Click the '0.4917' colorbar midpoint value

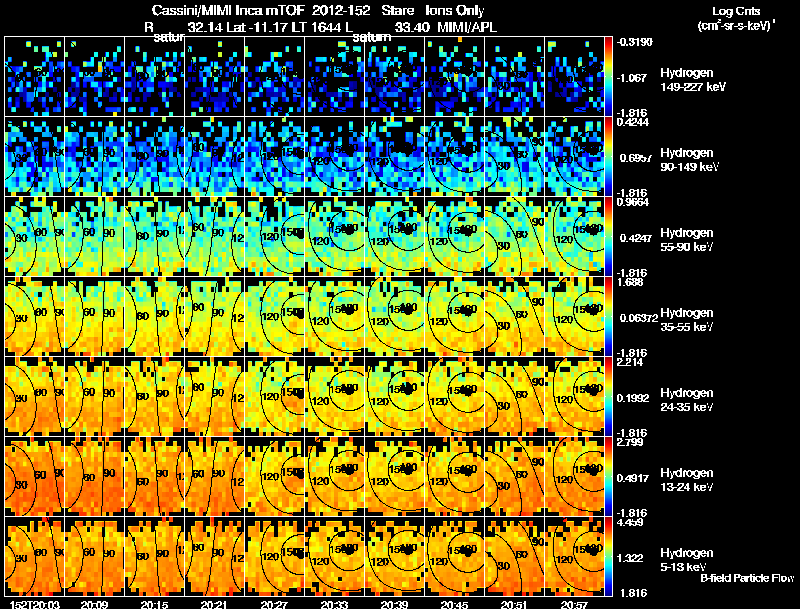click(x=633, y=478)
